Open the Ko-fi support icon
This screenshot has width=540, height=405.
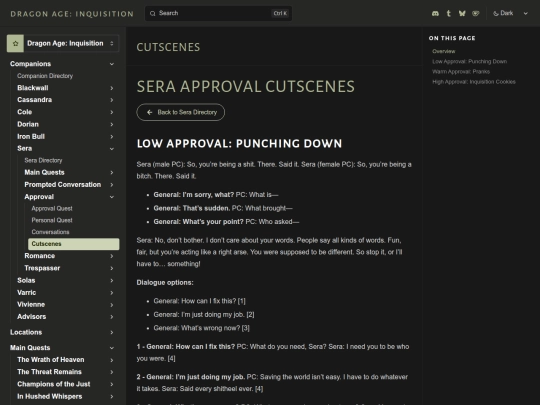476,13
